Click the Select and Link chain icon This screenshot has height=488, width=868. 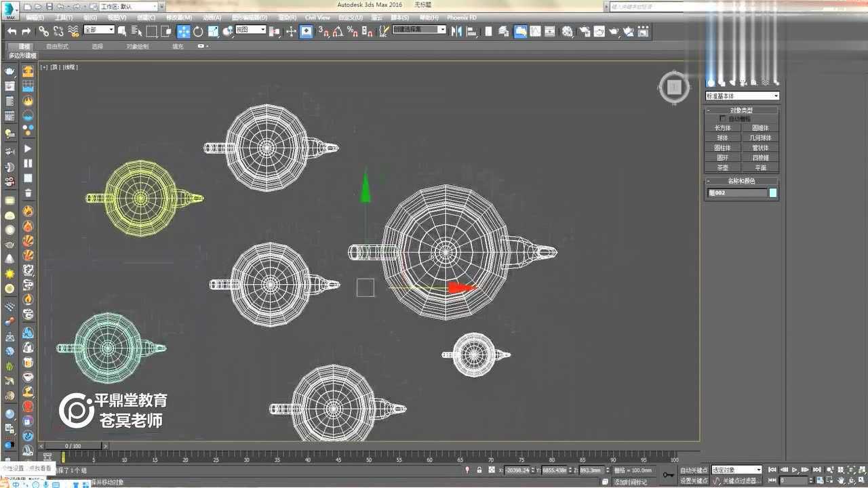(43, 31)
